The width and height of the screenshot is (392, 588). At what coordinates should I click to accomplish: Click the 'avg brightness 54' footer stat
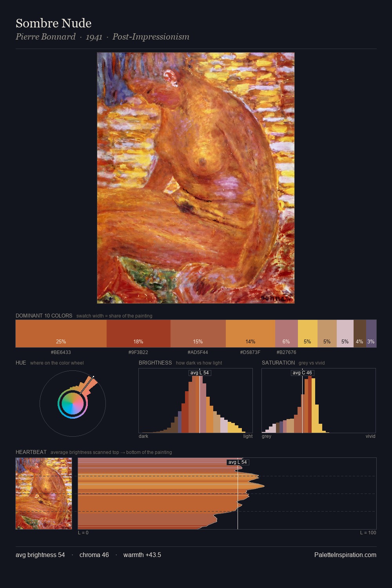(40, 555)
